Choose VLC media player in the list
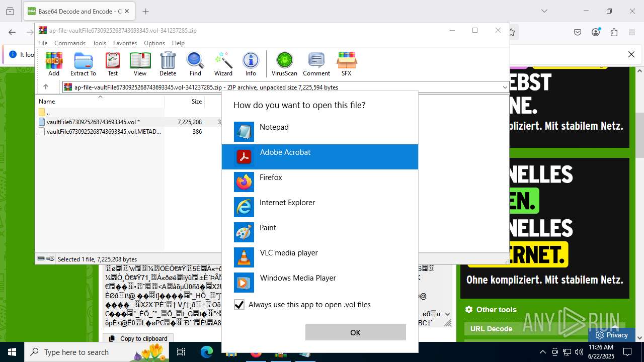The image size is (644, 362). 320,257
